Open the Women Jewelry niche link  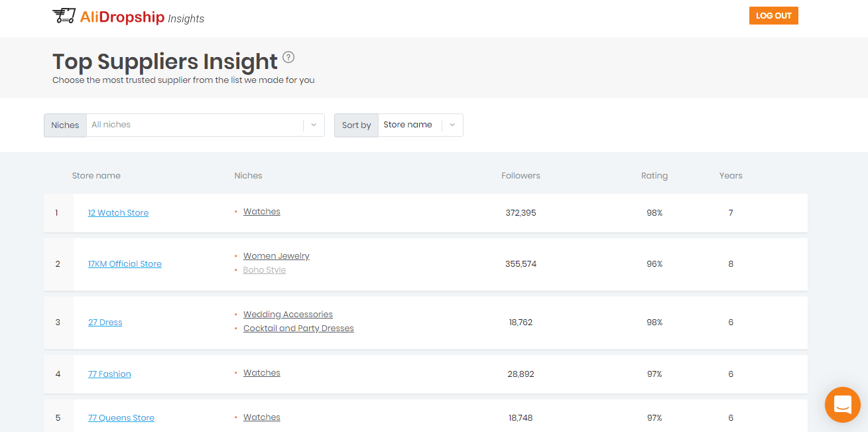pos(276,255)
